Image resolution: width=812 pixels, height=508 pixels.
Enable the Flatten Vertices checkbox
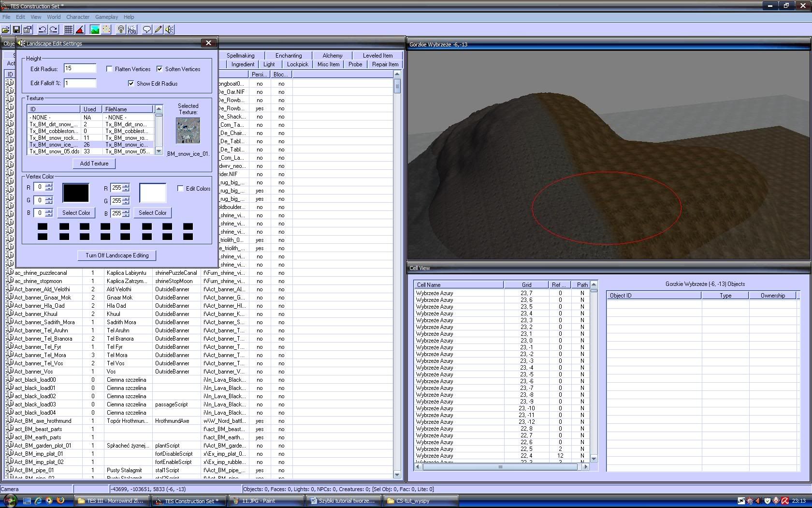[x=109, y=69]
